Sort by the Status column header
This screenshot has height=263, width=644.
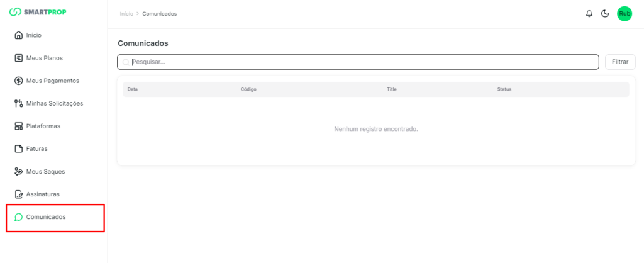point(504,89)
